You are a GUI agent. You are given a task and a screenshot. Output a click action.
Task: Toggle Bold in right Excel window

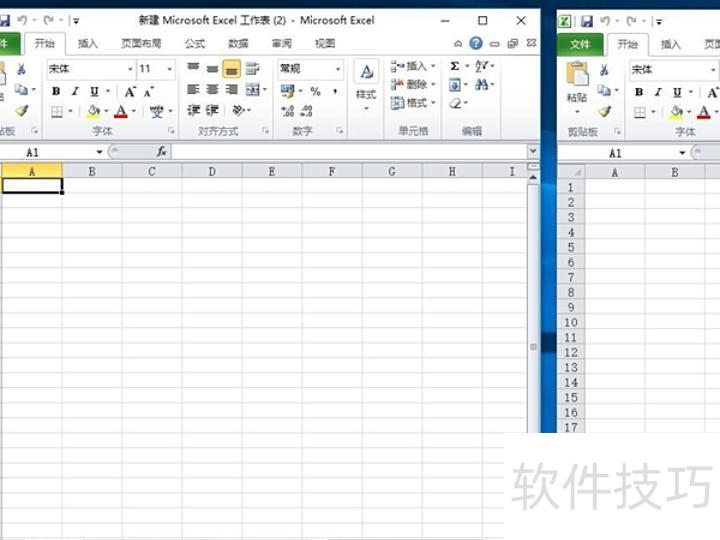[639, 92]
